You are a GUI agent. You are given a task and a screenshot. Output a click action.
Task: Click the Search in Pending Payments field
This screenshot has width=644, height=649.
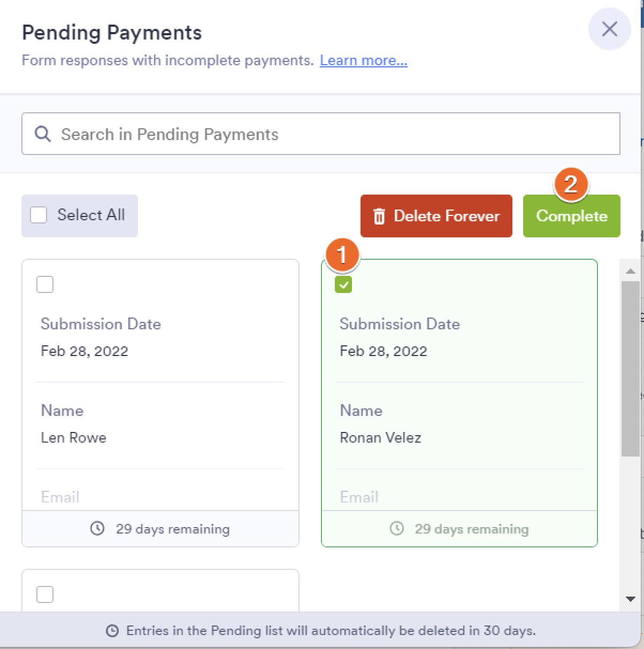(320, 133)
